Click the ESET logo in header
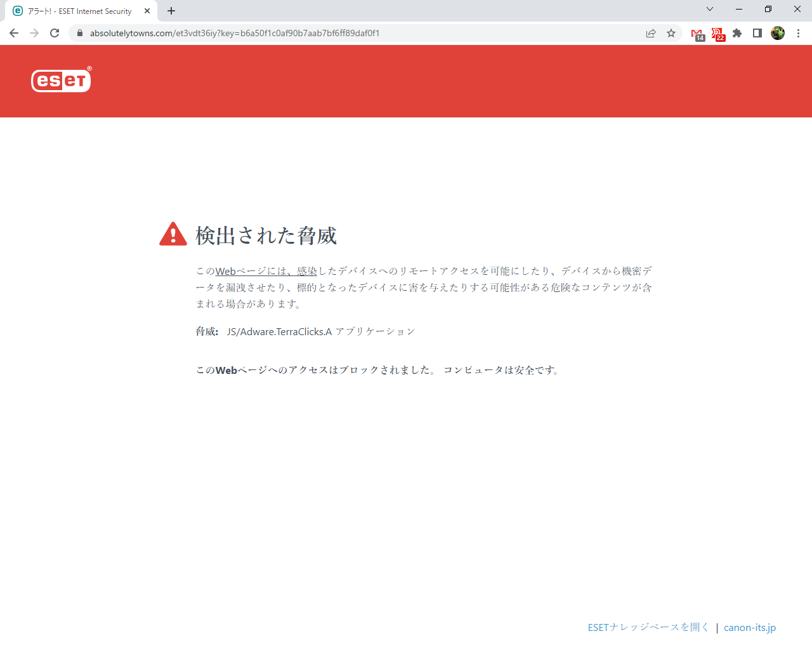This screenshot has width=812, height=650. click(x=62, y=80)
